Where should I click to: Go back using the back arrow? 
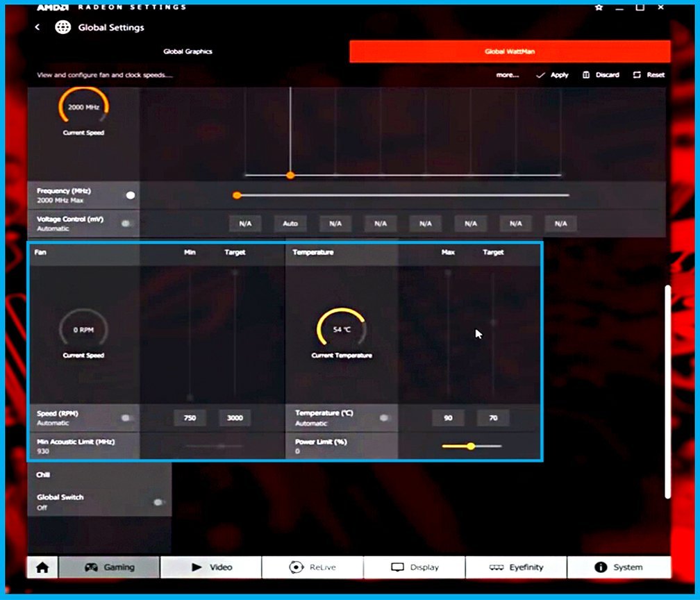37,27
